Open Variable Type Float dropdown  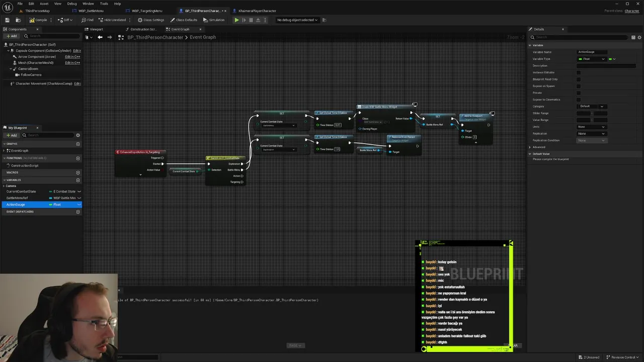pyautogui.click(x=592, y=59)
